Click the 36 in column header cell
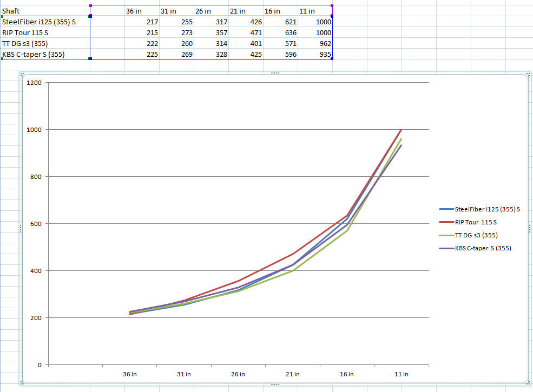This screenshot has height=392, width=533. [142, 11]
